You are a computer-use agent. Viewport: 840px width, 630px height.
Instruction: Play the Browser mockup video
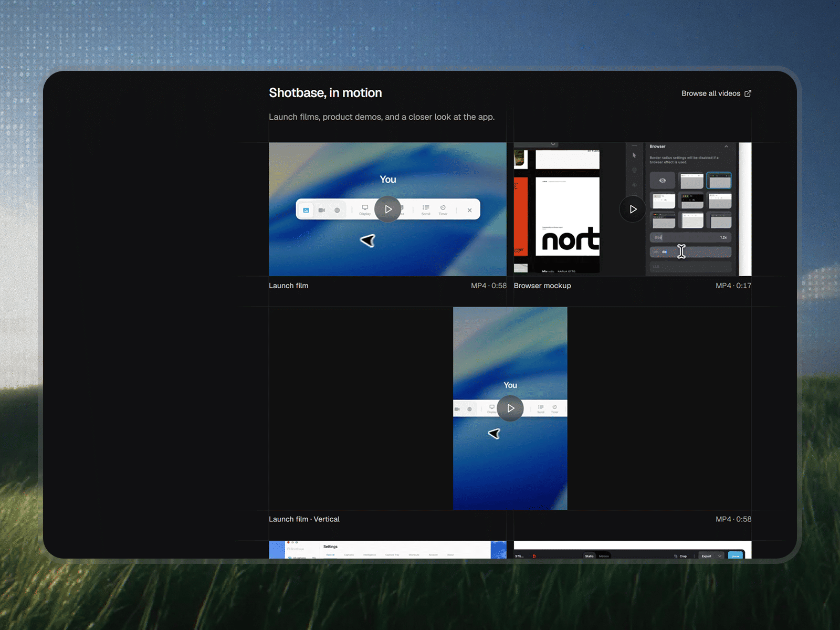(633, 209)
